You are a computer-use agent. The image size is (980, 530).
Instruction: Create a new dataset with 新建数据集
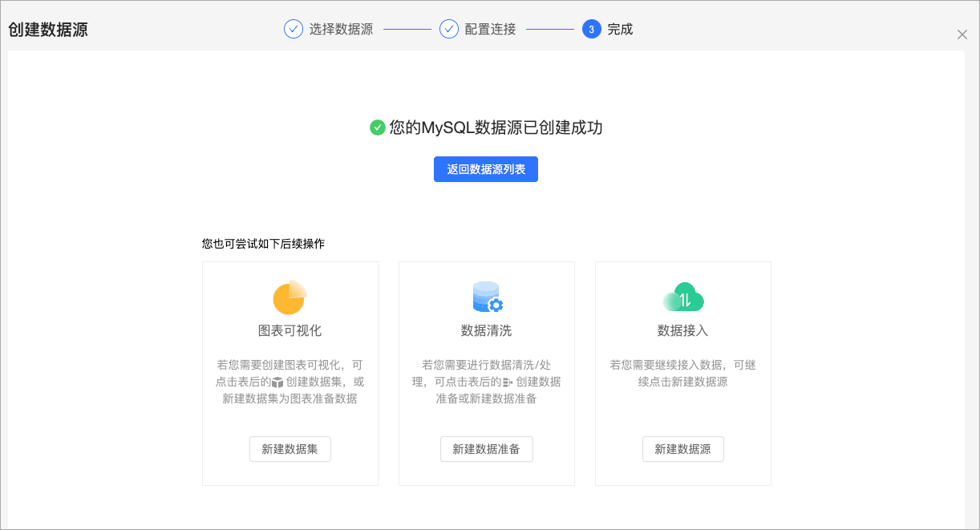tap(290, 449)
